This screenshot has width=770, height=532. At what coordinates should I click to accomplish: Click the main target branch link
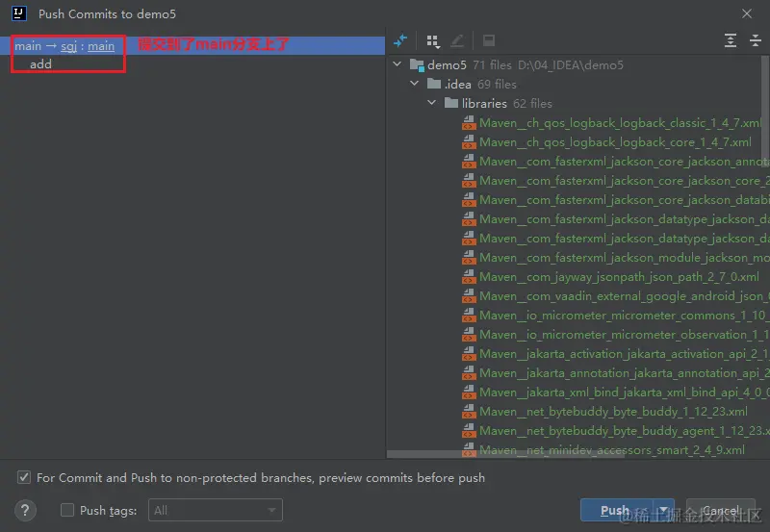click(101, 46)
